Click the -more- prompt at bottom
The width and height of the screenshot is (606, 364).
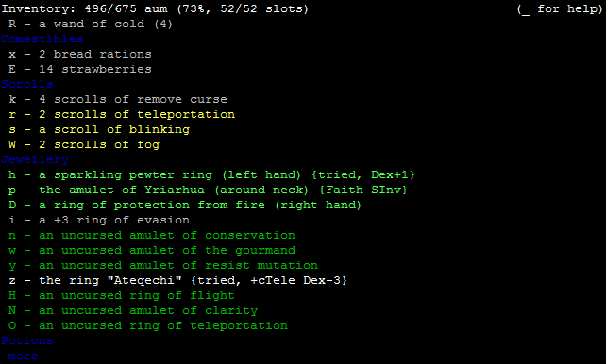pyautogui.click(x=24, y=356)
